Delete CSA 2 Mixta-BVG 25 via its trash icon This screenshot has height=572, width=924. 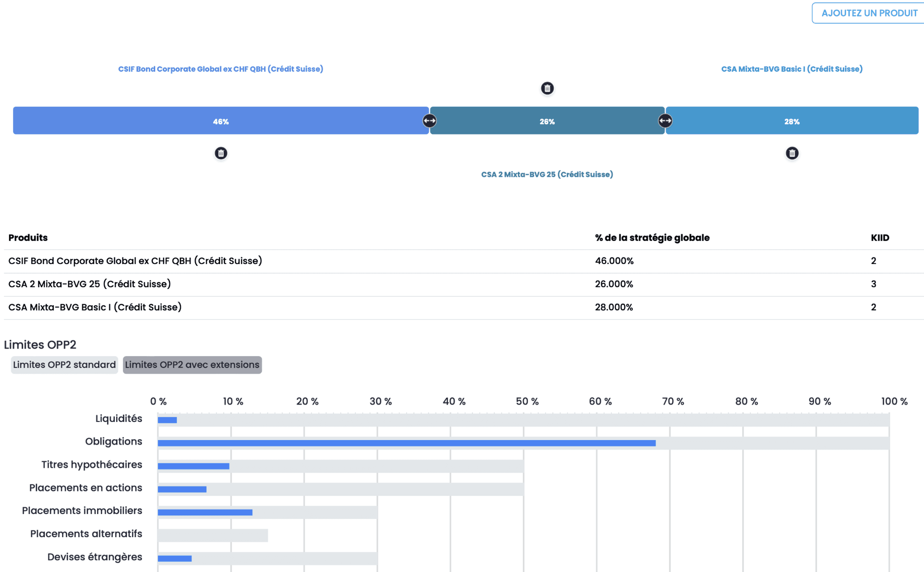(548, 88)
